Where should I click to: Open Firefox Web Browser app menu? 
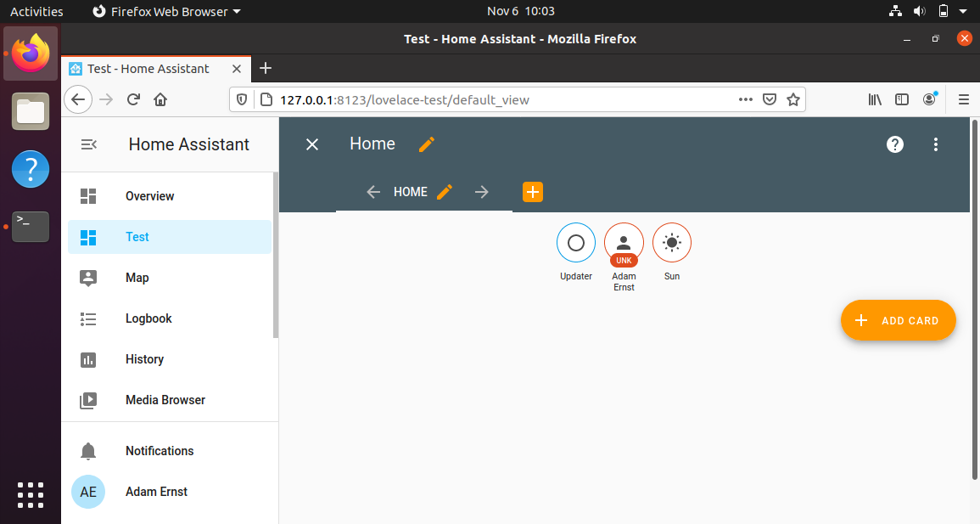tap(167, 11)
